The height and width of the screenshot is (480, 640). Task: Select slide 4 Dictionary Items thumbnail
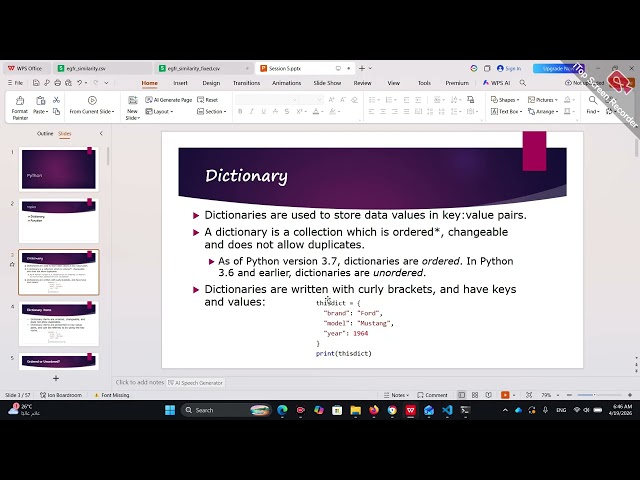(x=59, y=323)
